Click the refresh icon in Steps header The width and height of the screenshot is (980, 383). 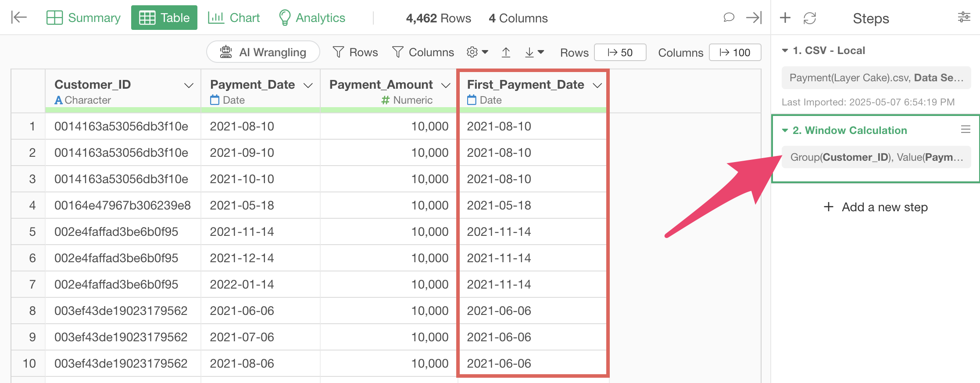(809, 18)
